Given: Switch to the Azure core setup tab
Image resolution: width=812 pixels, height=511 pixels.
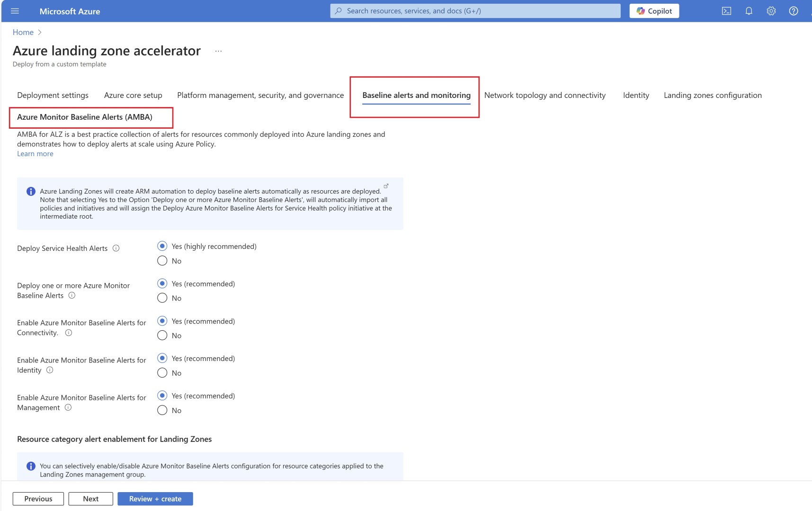Looking at the screenshot, I should tap(133, 95).
